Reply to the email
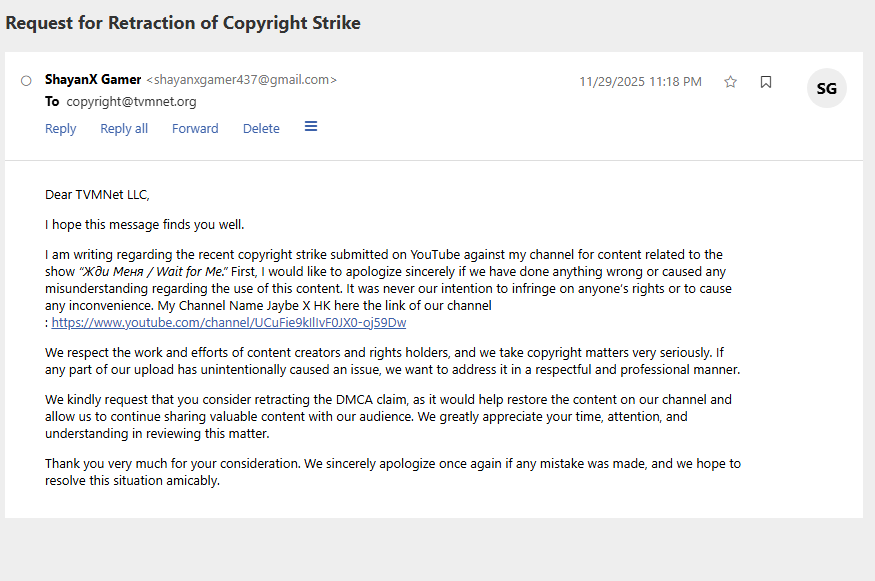The image size is (875, 581). (x=60, y=128)
